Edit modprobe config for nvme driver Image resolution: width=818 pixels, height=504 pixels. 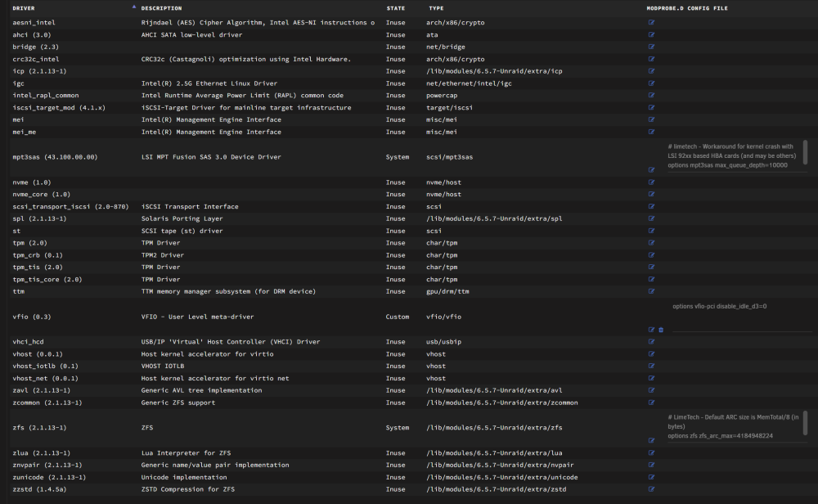click(x=651, y=182)
